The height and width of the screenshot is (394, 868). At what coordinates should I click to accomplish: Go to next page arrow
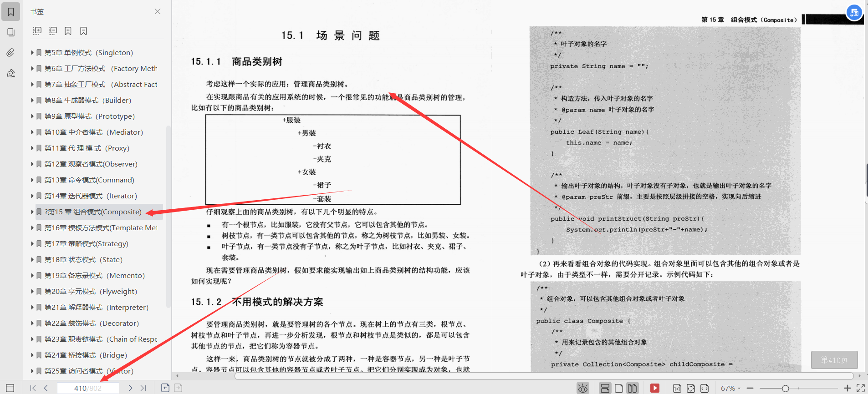[x=130, y=388]
